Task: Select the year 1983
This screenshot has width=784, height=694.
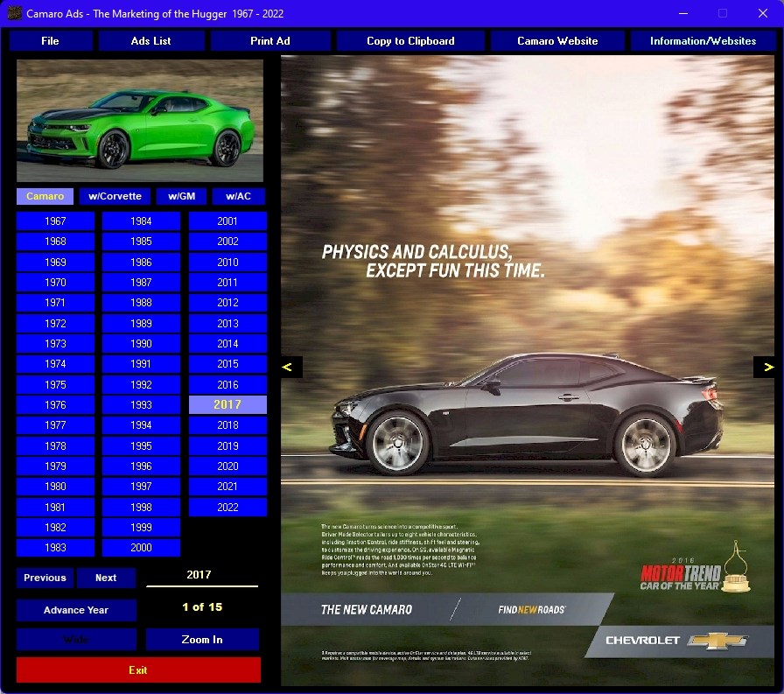Action: [x=55, y=548]
